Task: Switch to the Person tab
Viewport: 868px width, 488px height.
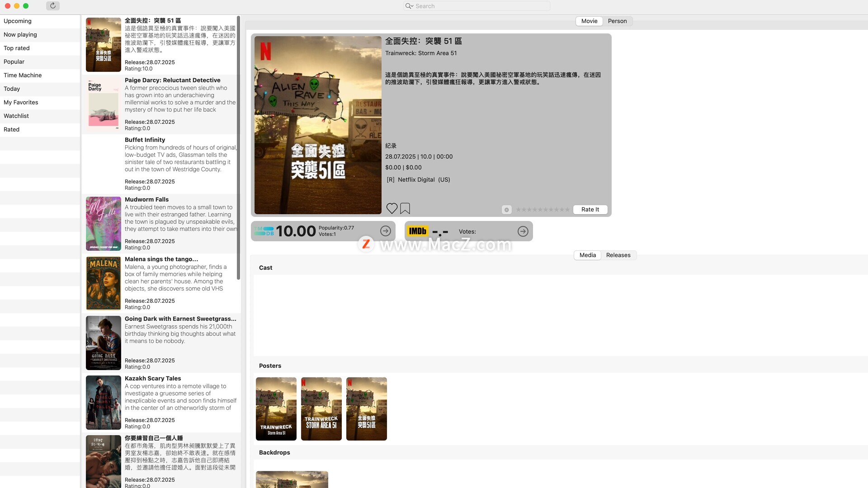Action: point(617,21)
